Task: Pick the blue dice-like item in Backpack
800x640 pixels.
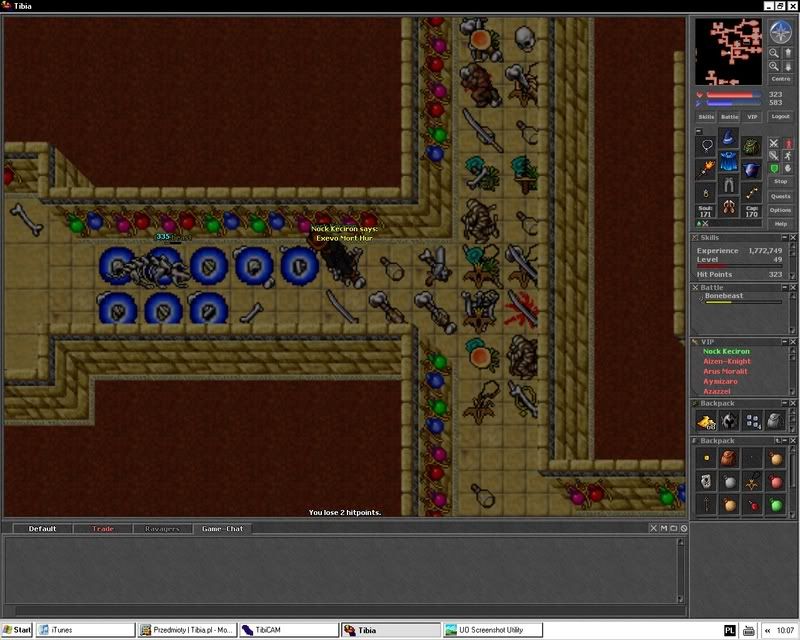Action: point(753,421)
